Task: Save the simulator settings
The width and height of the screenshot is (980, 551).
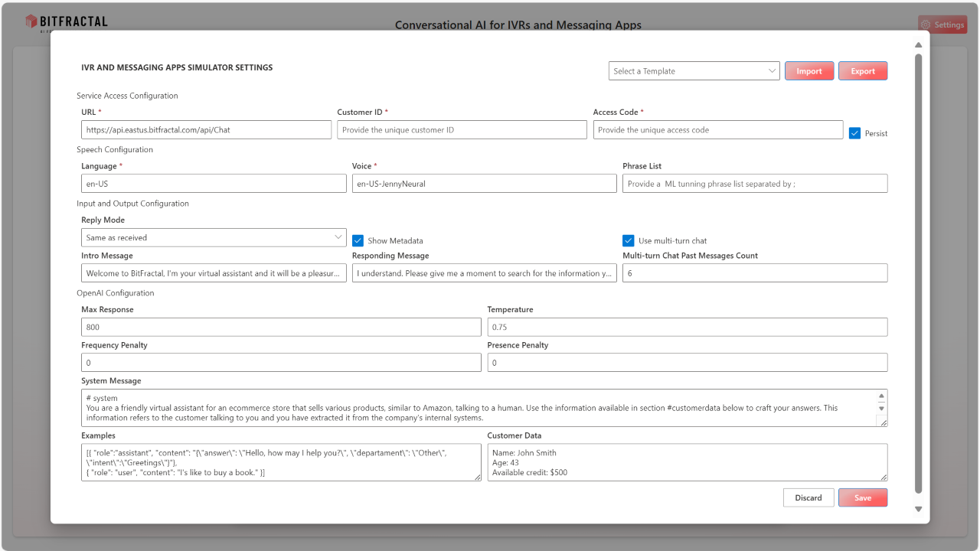Action: 863,497
